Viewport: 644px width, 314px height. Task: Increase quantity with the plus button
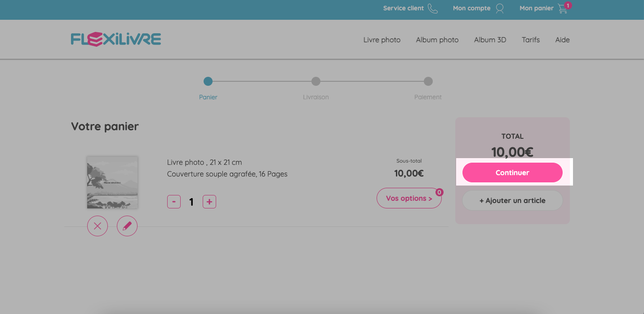point(209,202)
